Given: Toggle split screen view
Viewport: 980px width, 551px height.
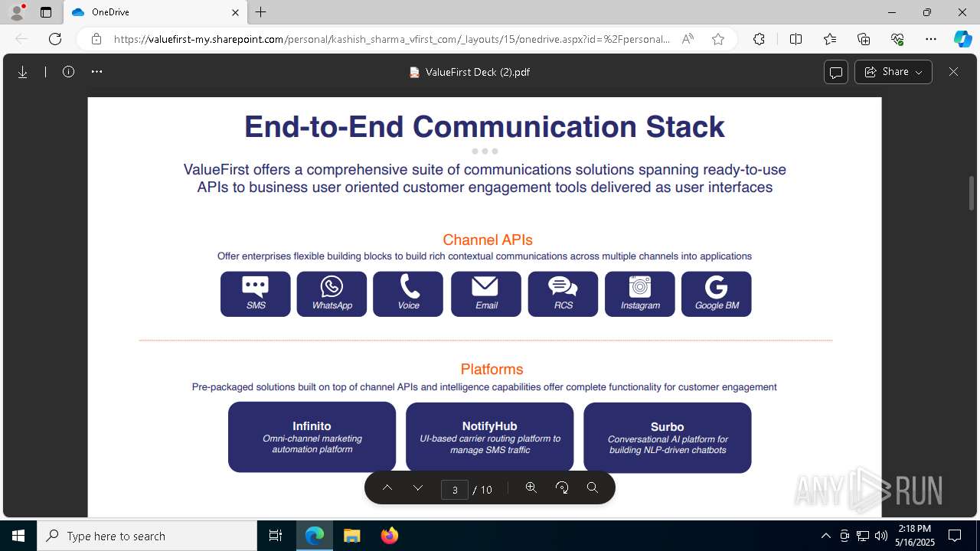Looking at the screenshot, I should pyautogui.click(x=795, y=39).
